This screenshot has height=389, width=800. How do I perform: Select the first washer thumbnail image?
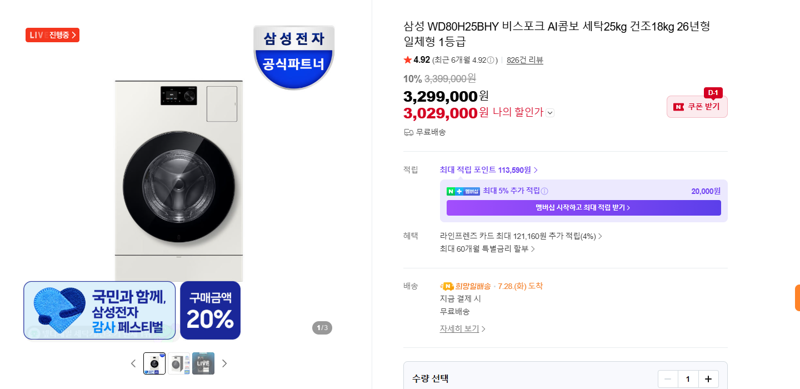point(154,363)
